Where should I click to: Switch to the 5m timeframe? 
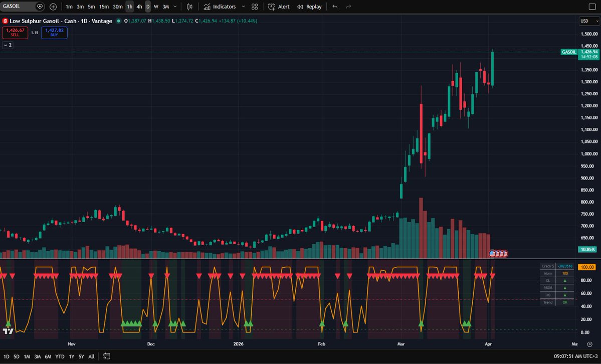[x=91, y=7]
